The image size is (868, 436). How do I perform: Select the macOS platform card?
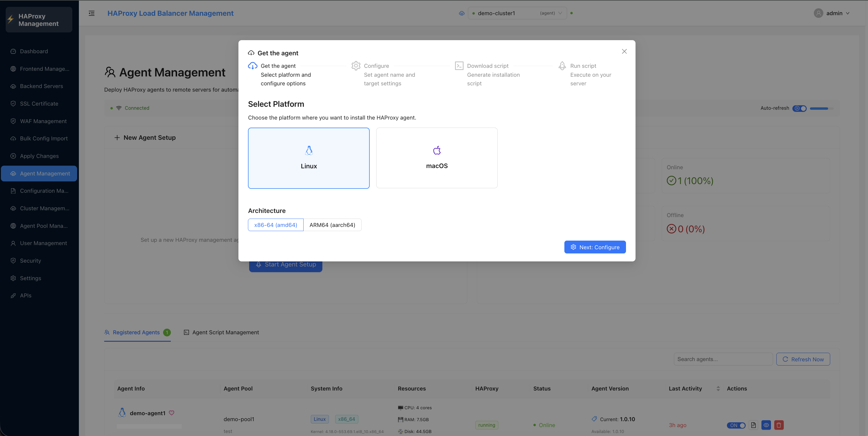click(x=437, y=158)
